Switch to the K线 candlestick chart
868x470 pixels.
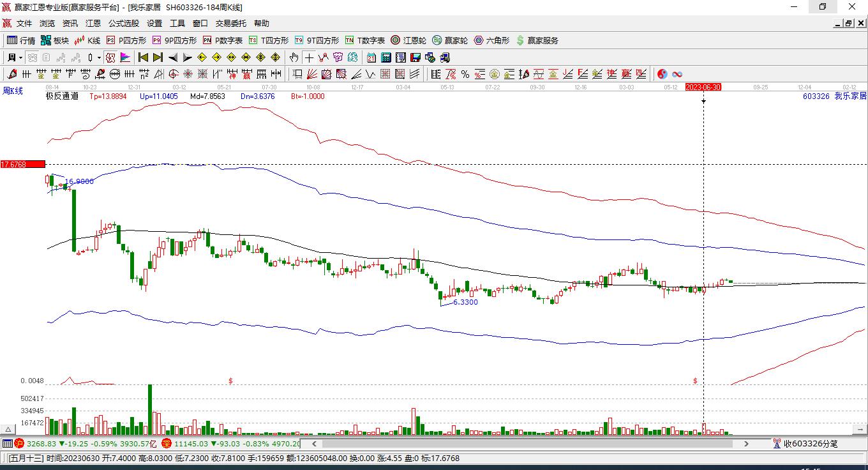pyautogui.click(x=87, y=40)
